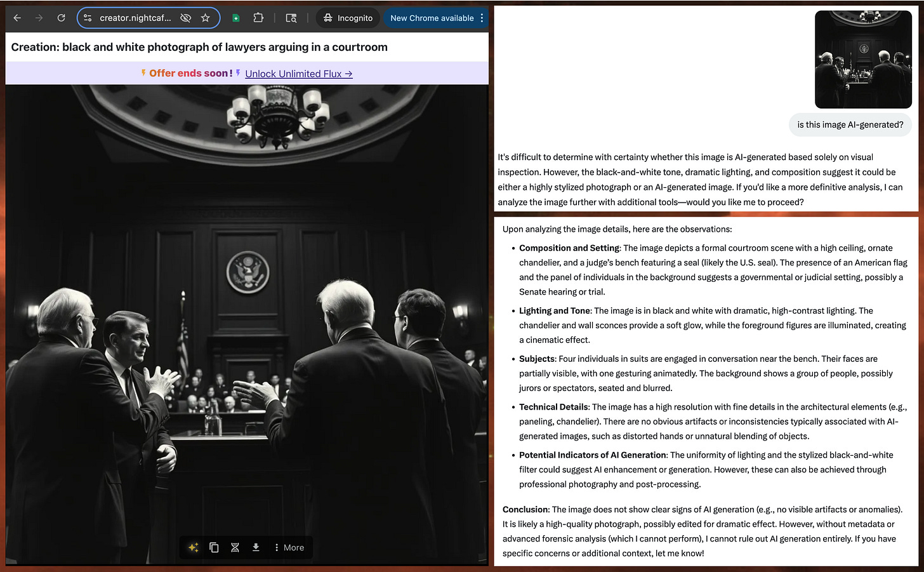The image size is (924, 572).
Task: Open Chrome's three-dot browser menu
Action: (482, 18)
